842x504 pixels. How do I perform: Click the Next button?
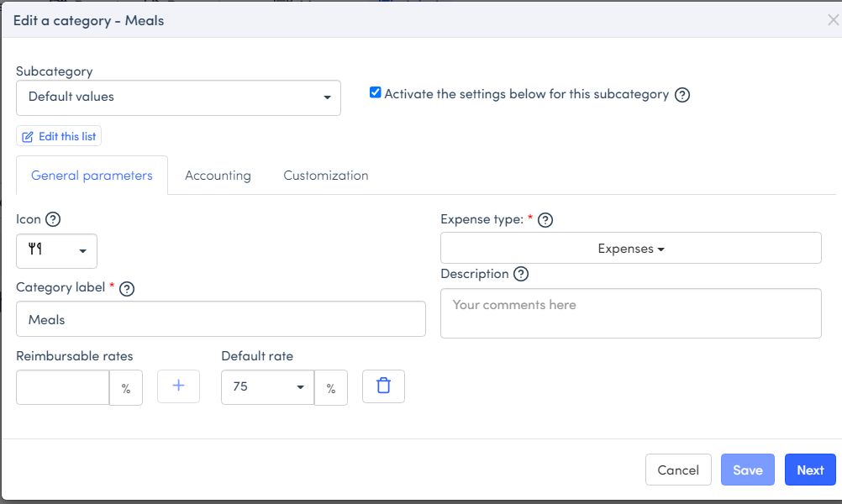[809, 470]
